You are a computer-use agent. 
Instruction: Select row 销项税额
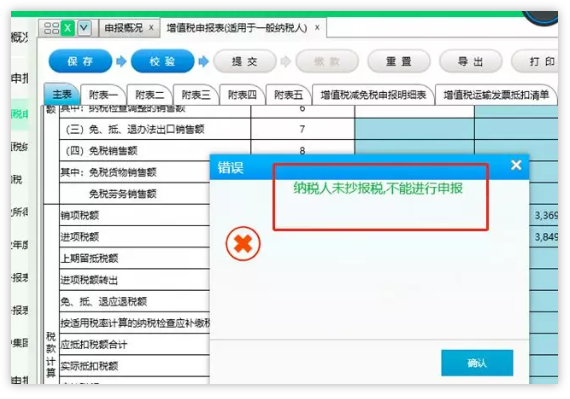(x=135, y=215)
